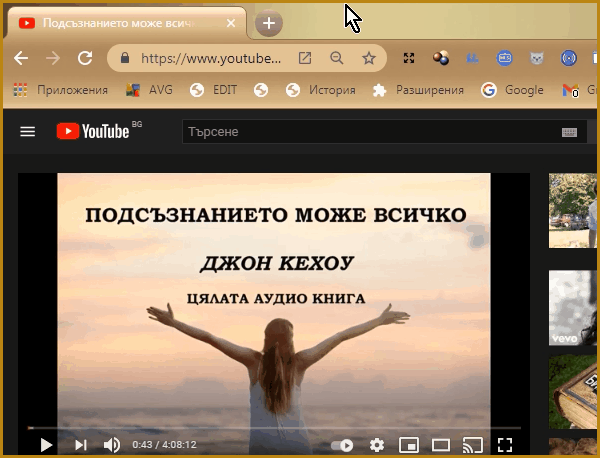Open video settings gear menu
This screenshot has width=600, height=458.
(377, 445)
